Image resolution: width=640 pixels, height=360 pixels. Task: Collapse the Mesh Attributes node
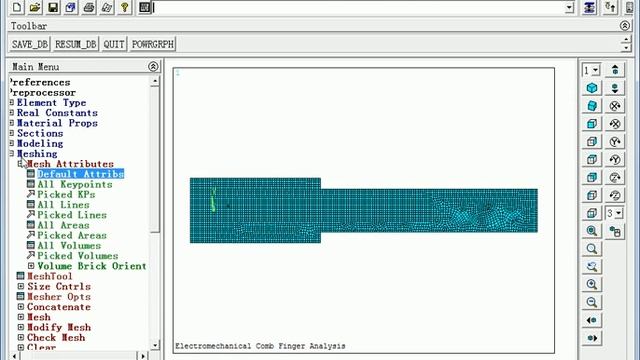point(21,164)
